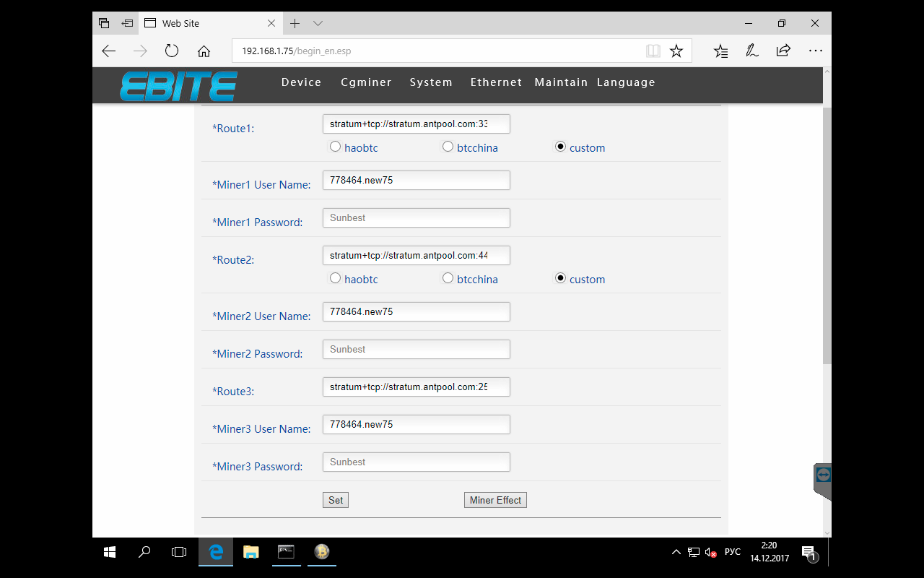Select custom radio for Route1
The width and height of the screenshot is (924, 578).
tap(560, 147)
